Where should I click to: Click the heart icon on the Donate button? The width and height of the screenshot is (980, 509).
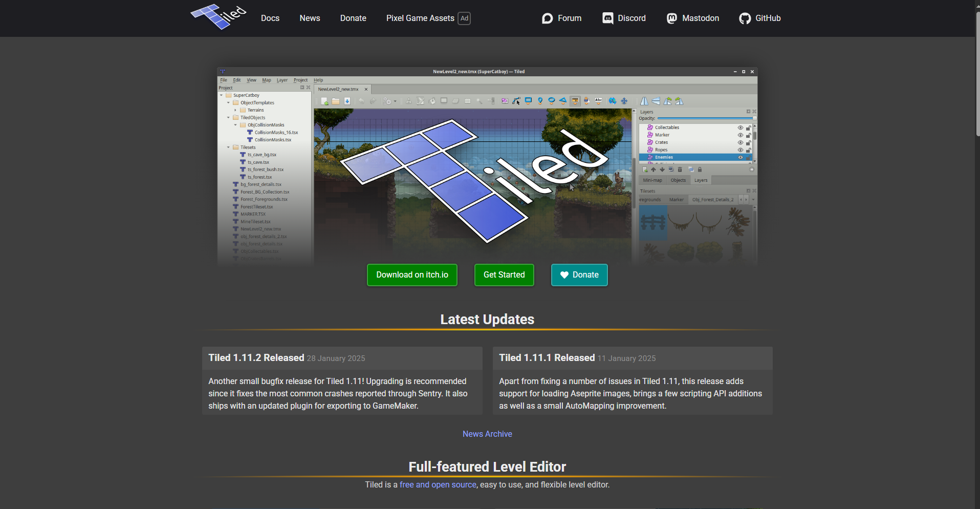click(564, 275)
